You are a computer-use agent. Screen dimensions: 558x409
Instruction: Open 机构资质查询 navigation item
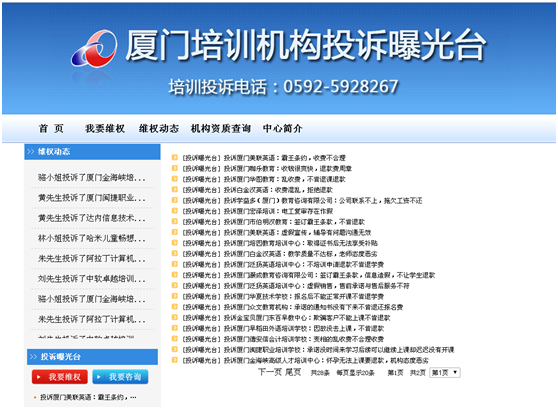(221, 129)
